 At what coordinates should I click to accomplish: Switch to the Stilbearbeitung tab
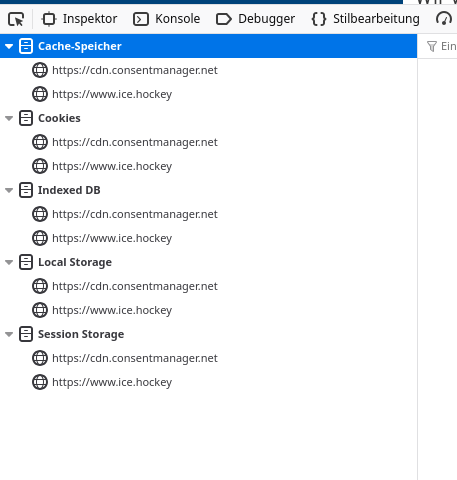point(366,19)
